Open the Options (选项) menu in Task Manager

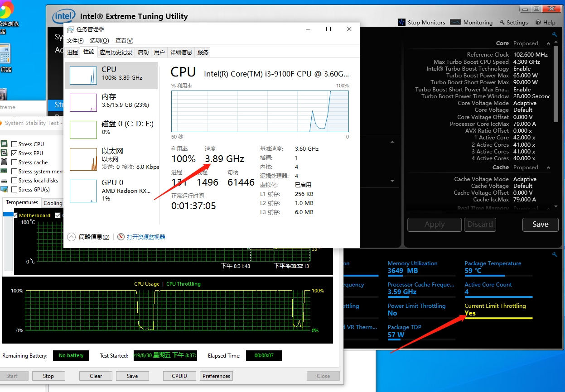pos(99,41)
